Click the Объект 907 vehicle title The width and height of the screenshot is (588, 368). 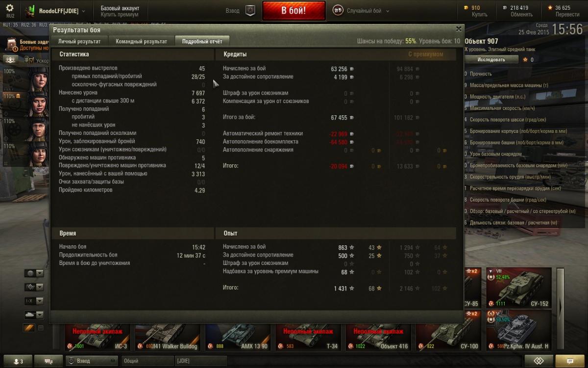point(481,41)
